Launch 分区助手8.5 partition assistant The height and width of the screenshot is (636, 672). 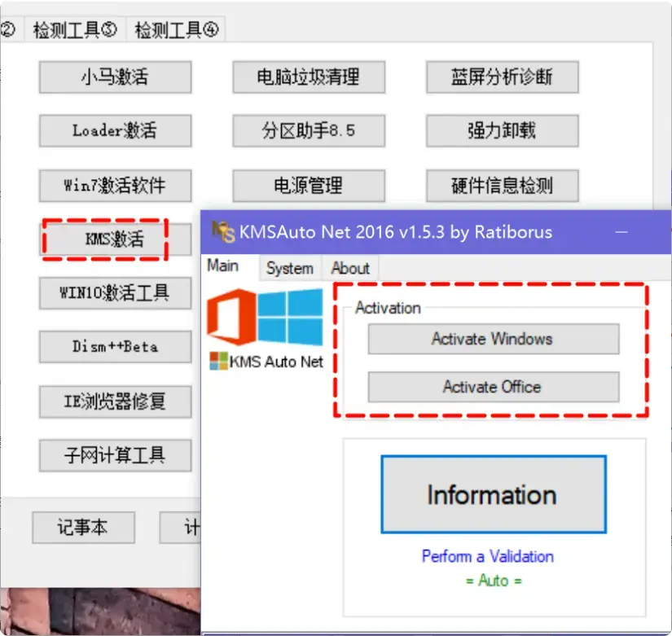308,131
